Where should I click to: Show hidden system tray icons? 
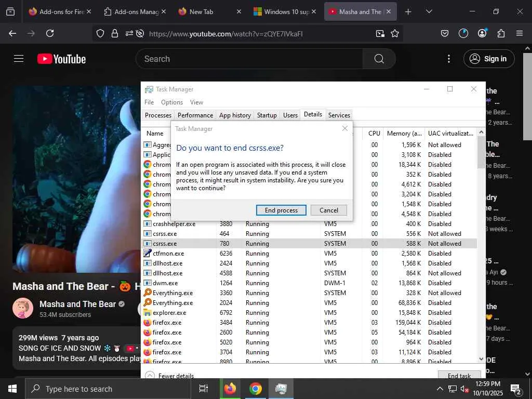pyautogui.click(x=440, y=389)
